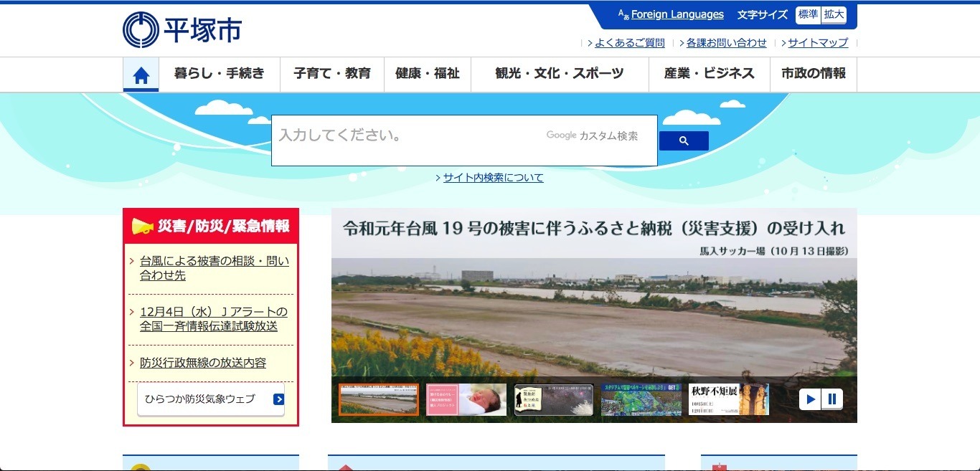The width and height of the screenshot is (980, 471).
Task: Set text size to 標準
Action: pos(808,14)
